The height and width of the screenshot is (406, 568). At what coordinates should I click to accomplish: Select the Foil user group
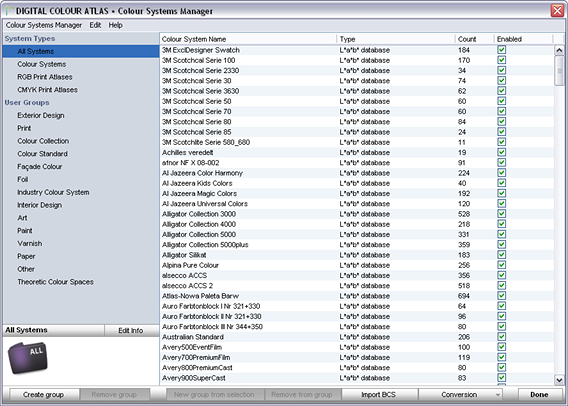(81, 179)
